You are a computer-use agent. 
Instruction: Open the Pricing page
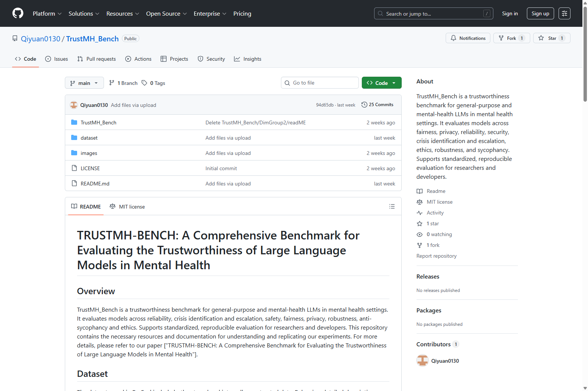pos(242,13)
